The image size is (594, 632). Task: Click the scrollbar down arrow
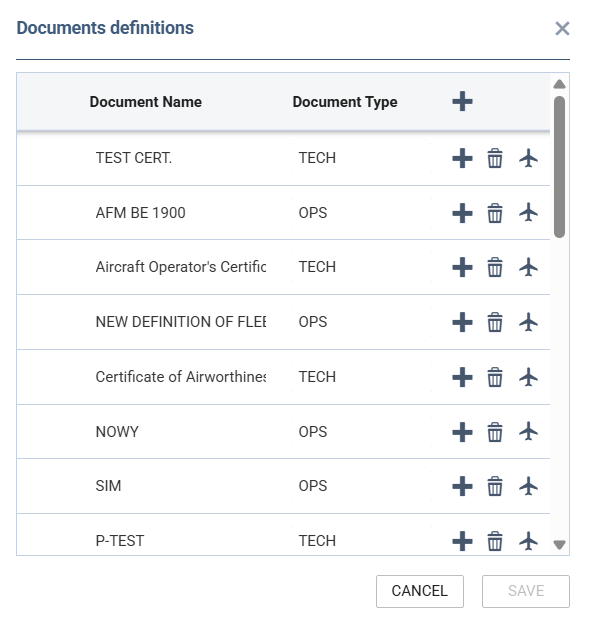[x=559, y=545]
